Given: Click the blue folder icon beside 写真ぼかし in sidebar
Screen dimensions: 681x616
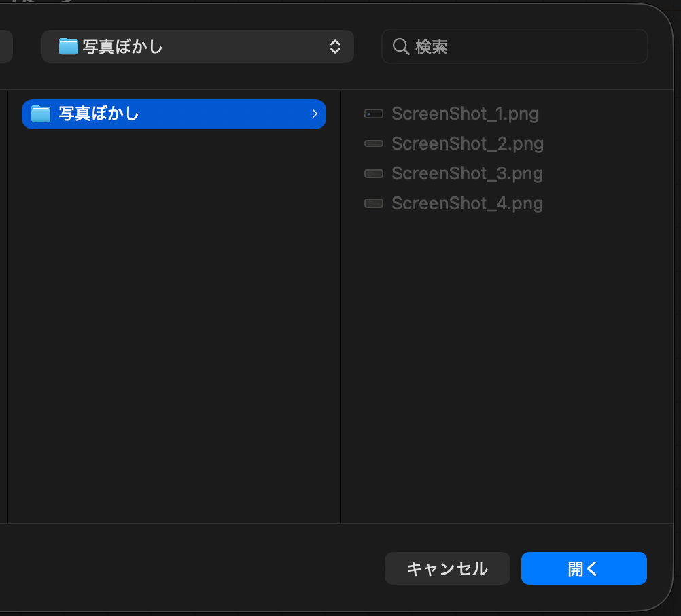Looking at the screenshot, I should 41,114.
